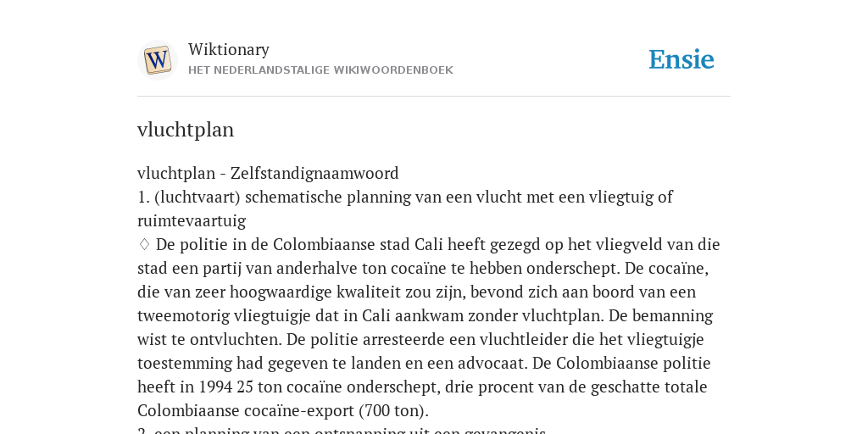Select the 'Het Nederlandstalige Wikiwoordenboek' subtitle

click(320, 70)
